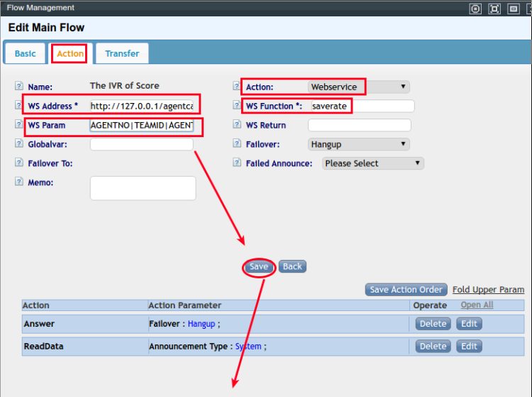
Task: Click the help icon next to WS Param
Action: point(18,125)
